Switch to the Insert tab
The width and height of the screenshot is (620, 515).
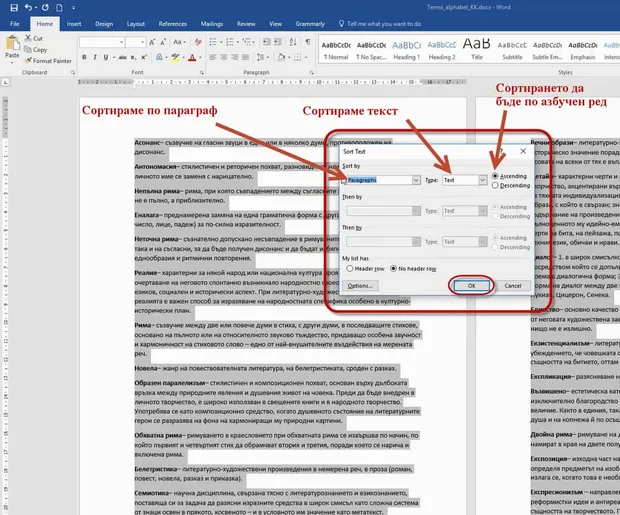click(x=74, y=24)
